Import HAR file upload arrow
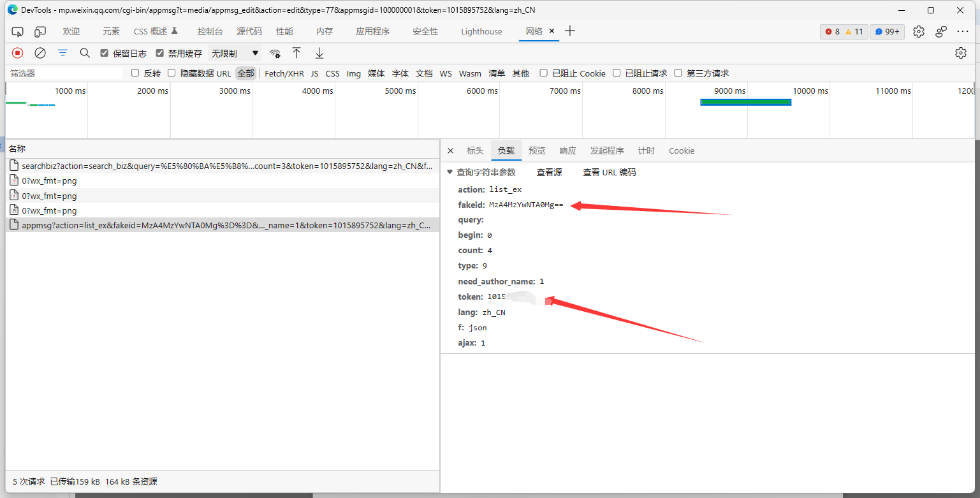 pos(296,53)
